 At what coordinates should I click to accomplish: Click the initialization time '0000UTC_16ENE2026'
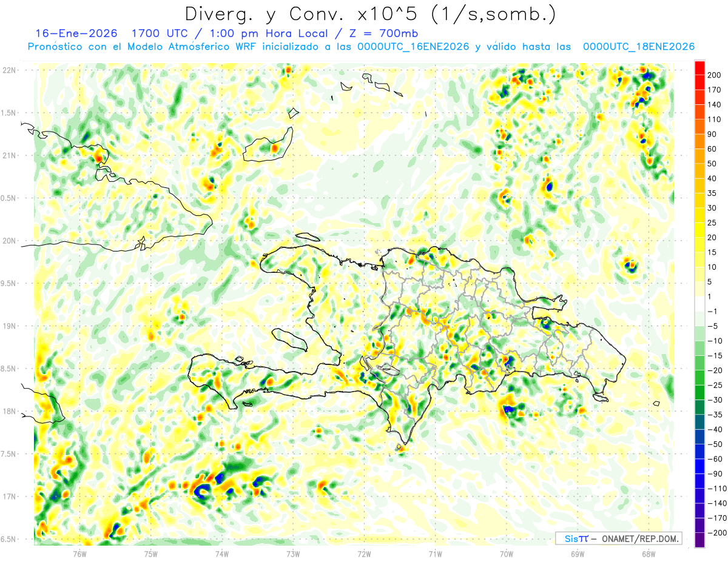(x=413, y=47)
